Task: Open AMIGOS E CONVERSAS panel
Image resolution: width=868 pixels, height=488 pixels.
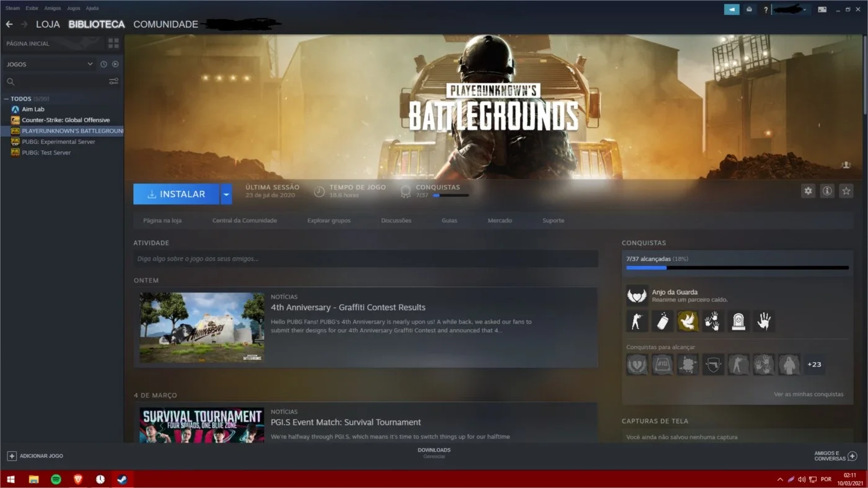Action: point(836,456)
